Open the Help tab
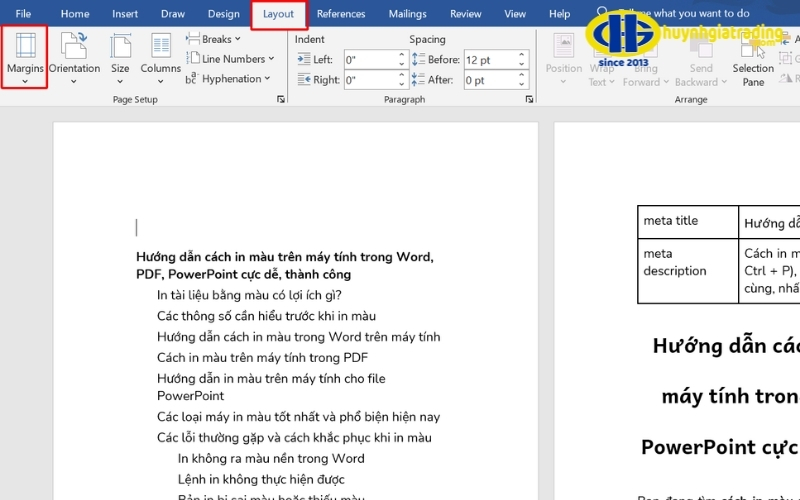 [559, 14]
